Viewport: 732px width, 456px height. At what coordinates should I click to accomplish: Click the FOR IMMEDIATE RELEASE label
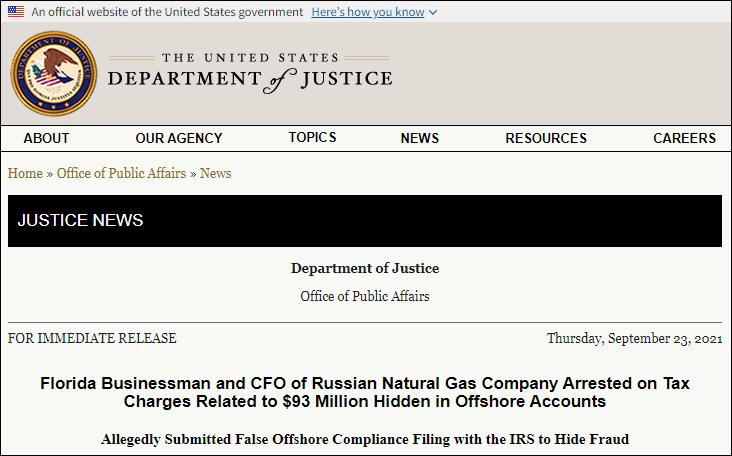92,338
